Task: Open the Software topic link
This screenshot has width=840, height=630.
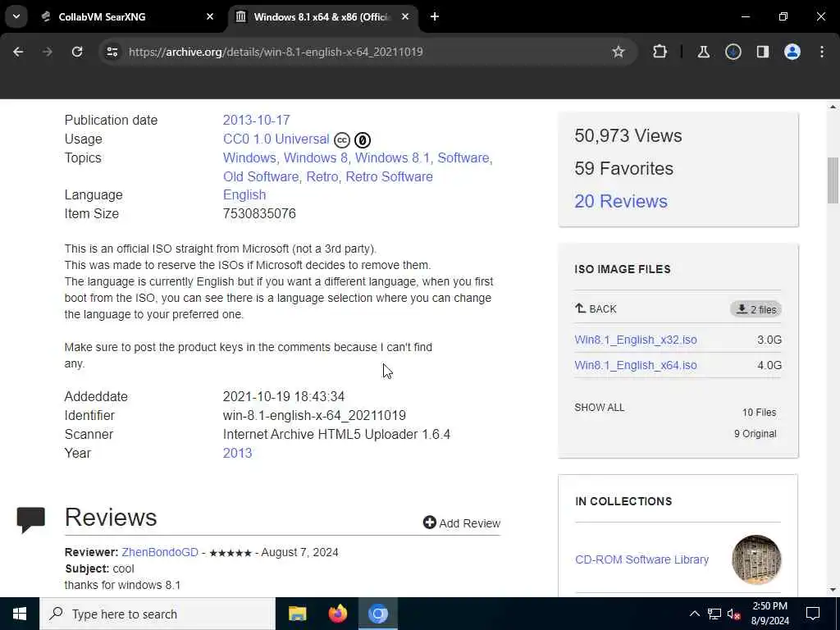Action: [463, 158]
